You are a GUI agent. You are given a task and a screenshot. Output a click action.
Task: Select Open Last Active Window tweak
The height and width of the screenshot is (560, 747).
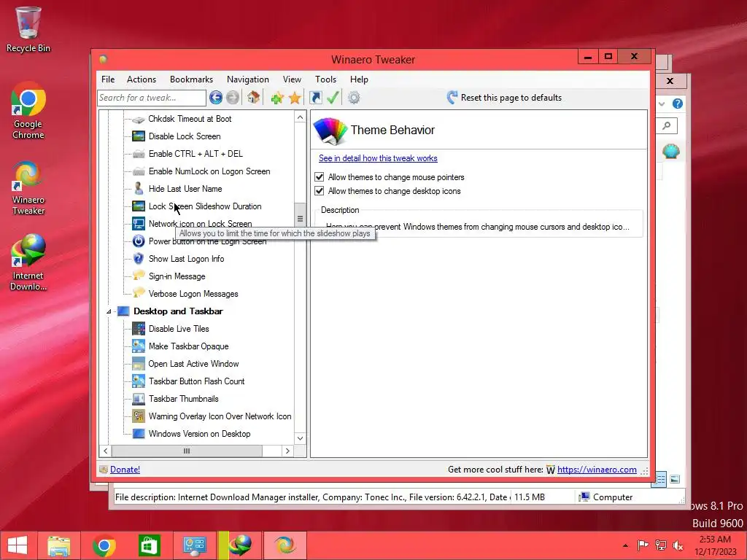(193, 364)
